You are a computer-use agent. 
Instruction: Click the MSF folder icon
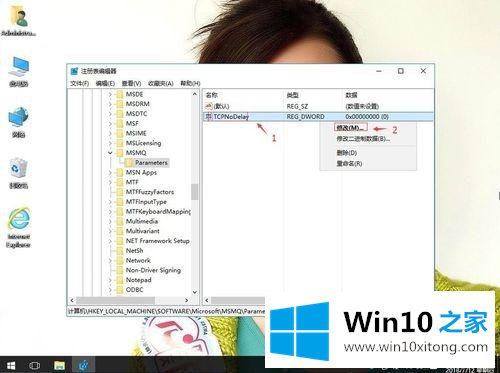coord(119,123)
